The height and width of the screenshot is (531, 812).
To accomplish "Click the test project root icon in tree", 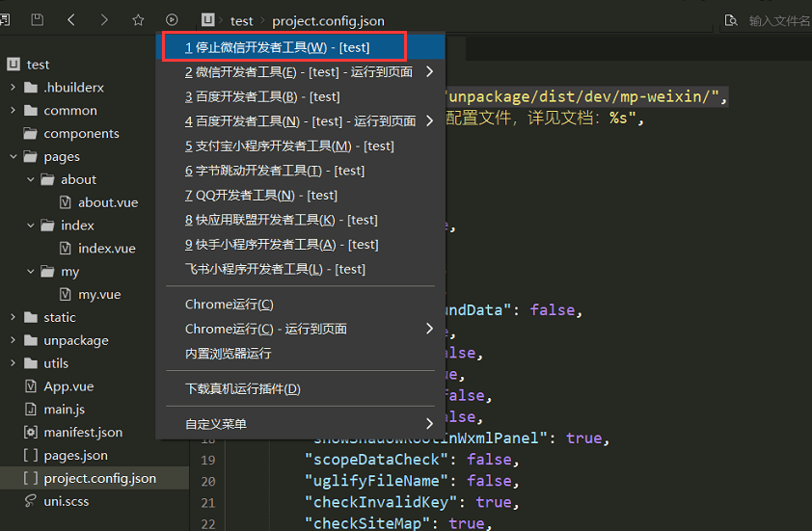I will tap(14, 65).
